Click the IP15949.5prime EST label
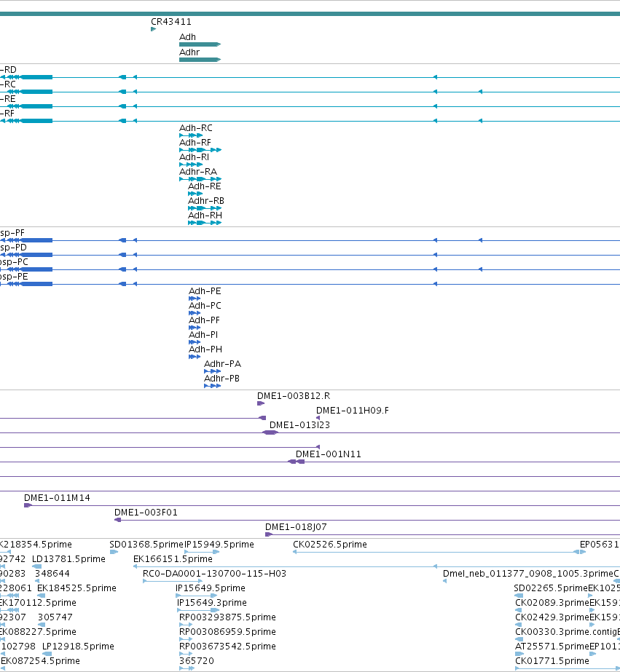 click(x=219, y=545)
